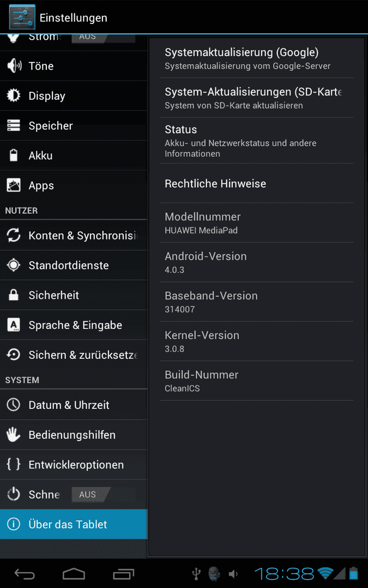The image size is (368, 588).
Task: Select the Speicher storage icon
Action: 14,126
